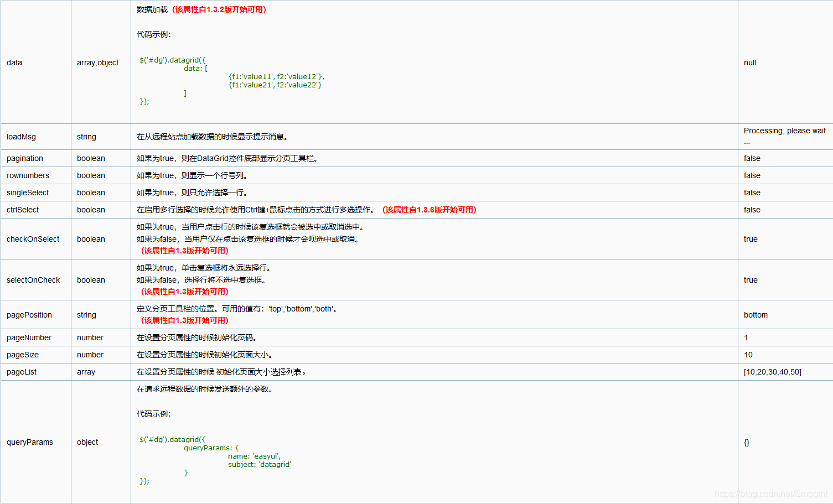The height and width of the screenshot is (504, 833).
Task: Click '代码示例:' label in the data row
Action: tap(154, 34)
